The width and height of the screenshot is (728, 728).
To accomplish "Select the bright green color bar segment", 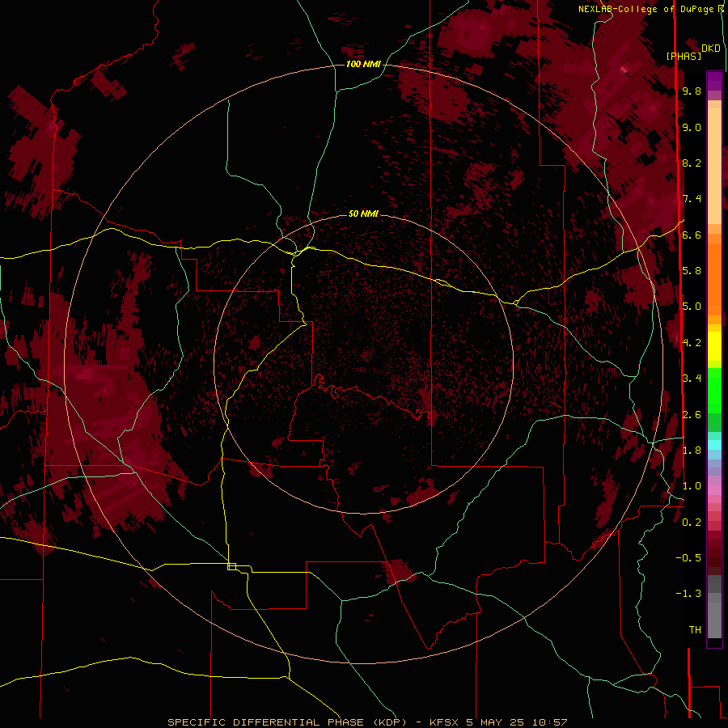I will click(x=714, y=391).
